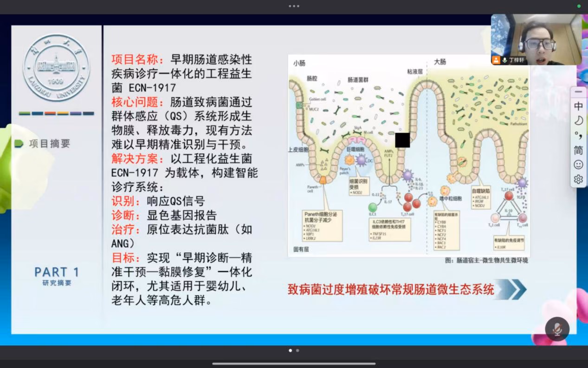Click the Lanzhou University logo
The image size is (588, 368).
tap(56, 67)
